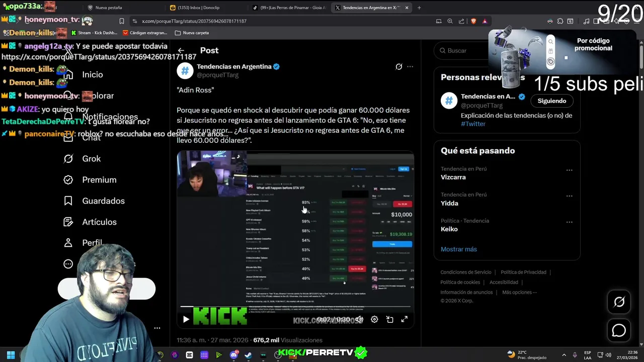Open Inicio in X sidebar

pyautogui.click(x=92, y=74)
